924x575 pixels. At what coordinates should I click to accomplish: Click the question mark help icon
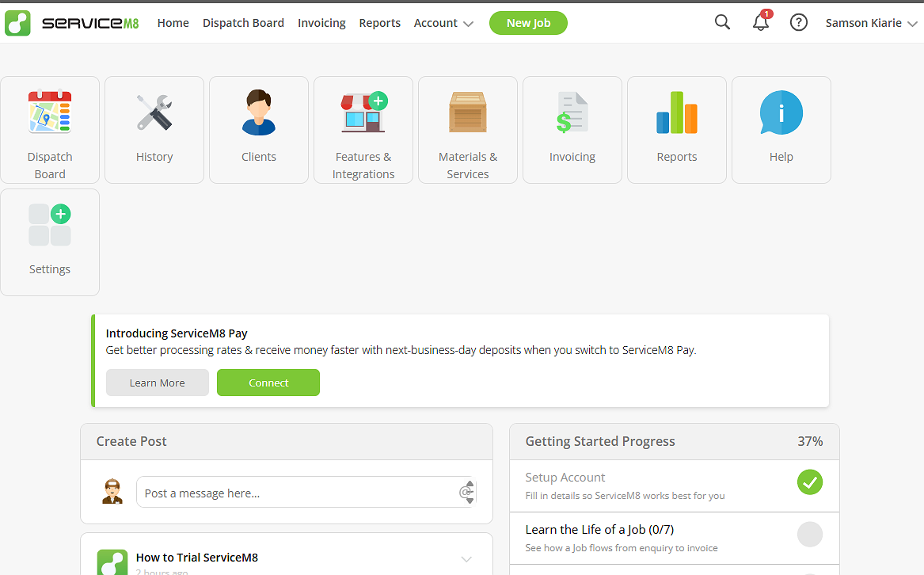click(x=798, y=22)
